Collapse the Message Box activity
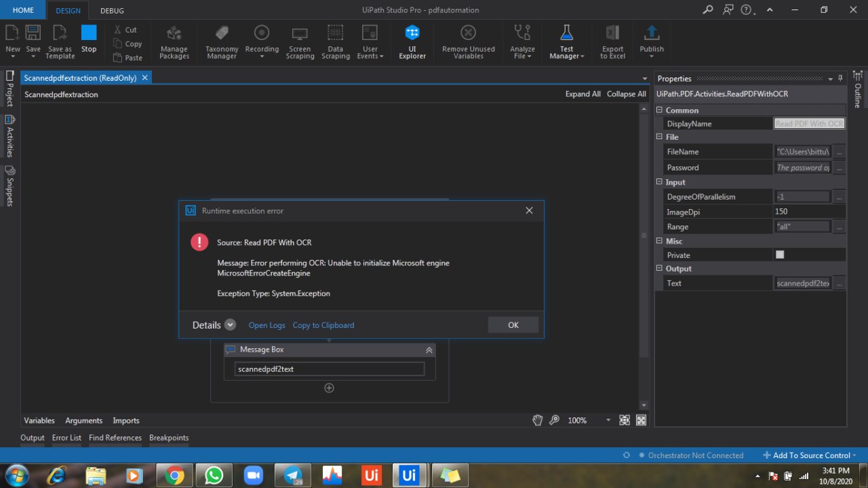868x488 pixels. 429,350
